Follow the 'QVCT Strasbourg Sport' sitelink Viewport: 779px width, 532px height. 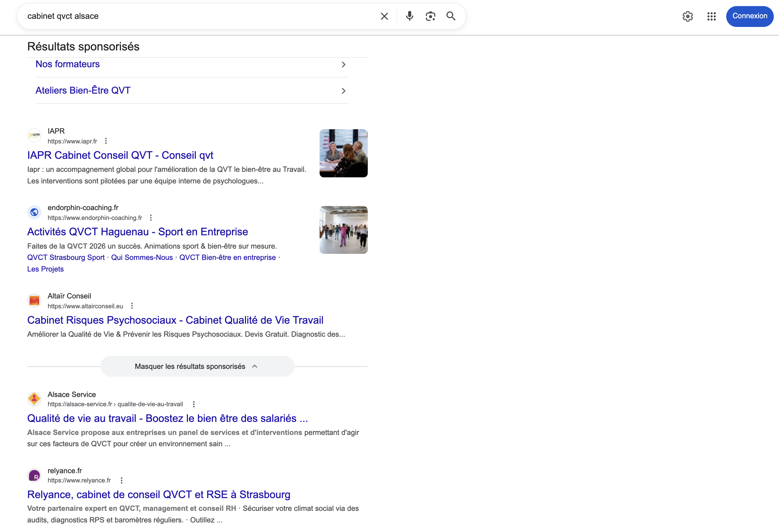tap(66, 258)
